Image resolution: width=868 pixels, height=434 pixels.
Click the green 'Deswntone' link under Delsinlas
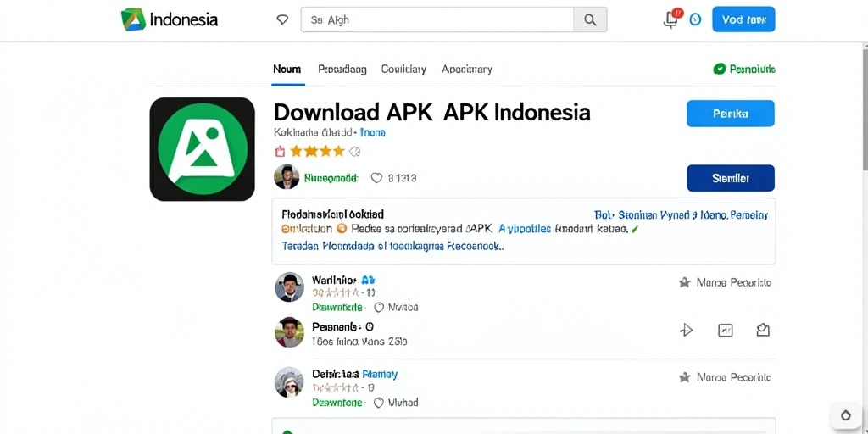coord(337,403)
